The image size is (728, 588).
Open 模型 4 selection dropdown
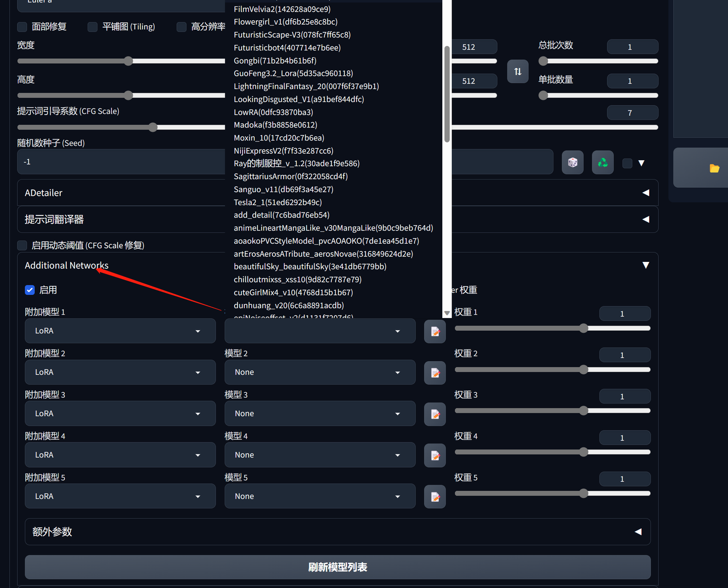pyautogui.click(x=320, y=455)
